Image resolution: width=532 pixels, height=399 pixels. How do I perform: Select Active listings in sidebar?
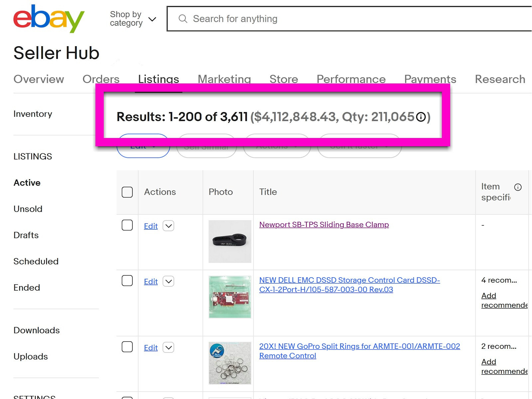(x=27, y=183)
